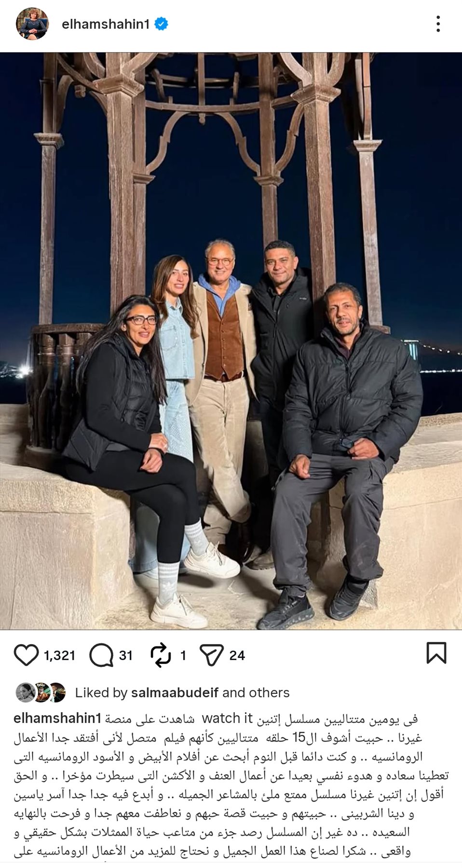Viewport: 462px width, 868px height.
Task: Open elhamshahin1 username in the caption
Action: click(x=57, y=718)
